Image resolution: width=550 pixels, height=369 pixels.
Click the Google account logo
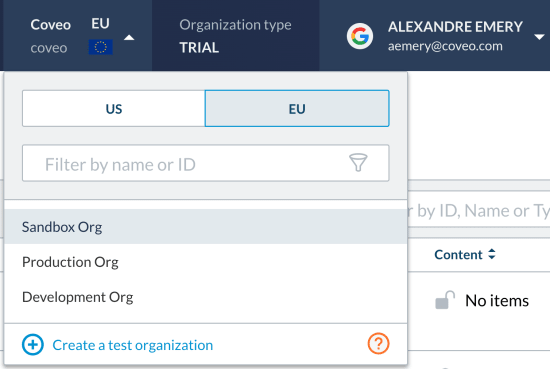[360, 36]
